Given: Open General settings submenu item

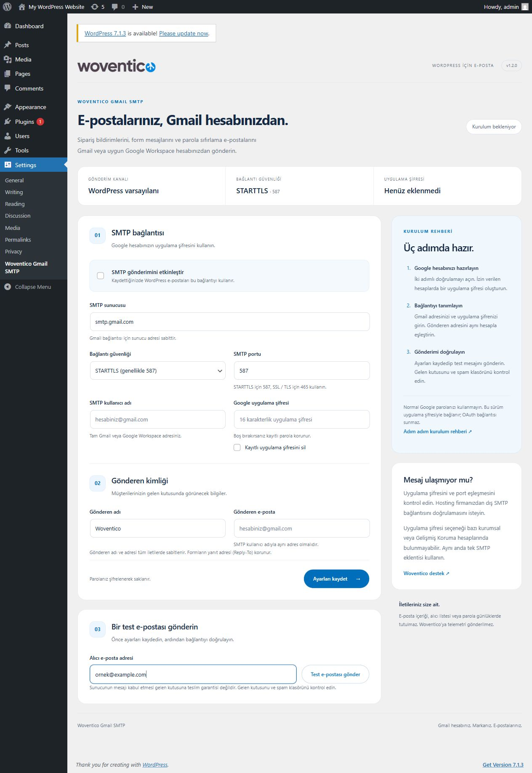Looking at the screenshot, I should click(x=14, y=180).
